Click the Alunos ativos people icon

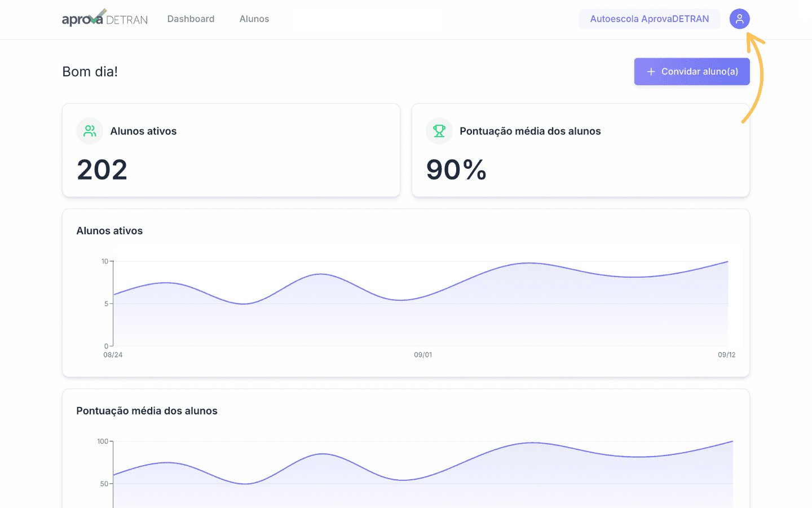coord(90,131)
